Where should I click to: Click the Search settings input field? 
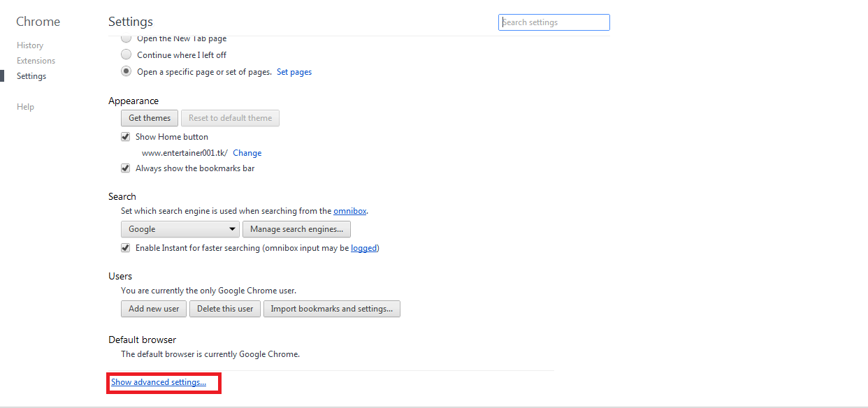[554, 22]
